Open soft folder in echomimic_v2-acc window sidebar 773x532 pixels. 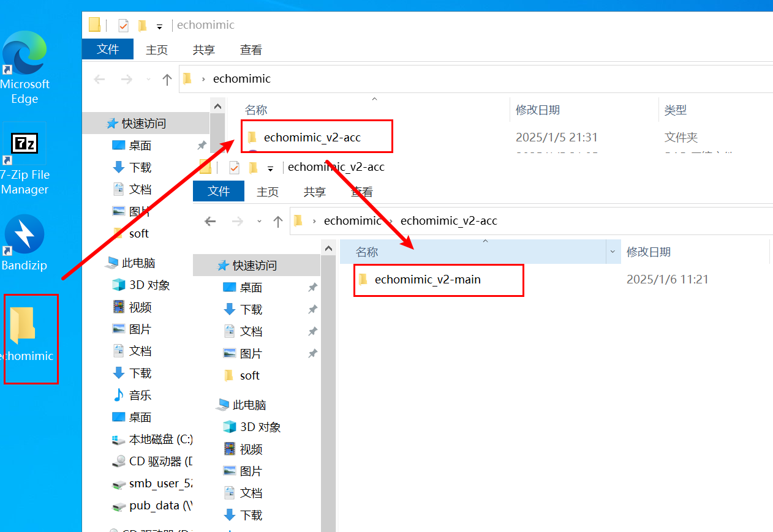pos(250,375)
